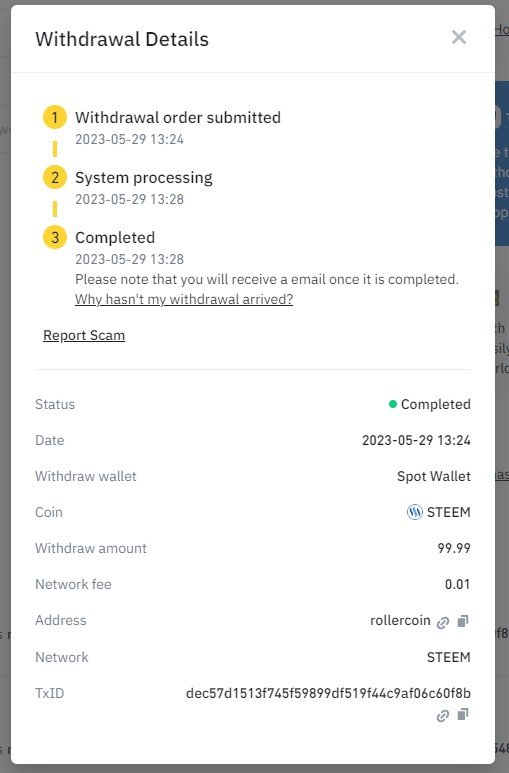Select step 2 System processing marker

tap(55, 177)
